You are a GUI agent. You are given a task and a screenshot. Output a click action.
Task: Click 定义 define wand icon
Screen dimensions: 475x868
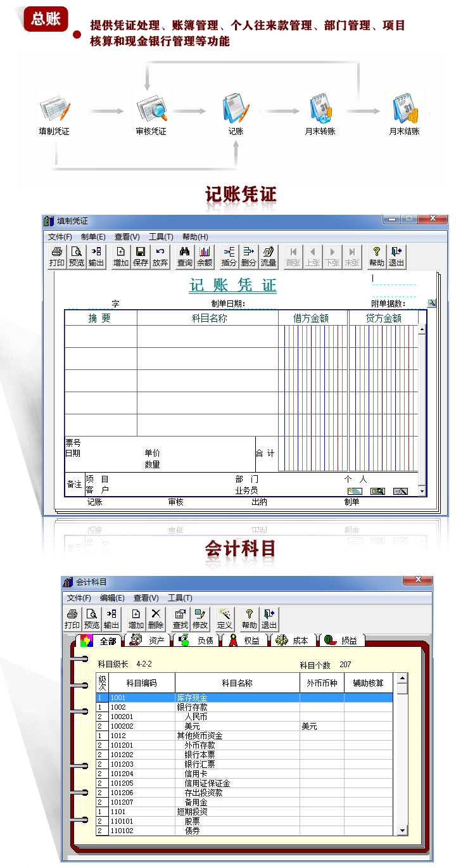coord(225,619)
